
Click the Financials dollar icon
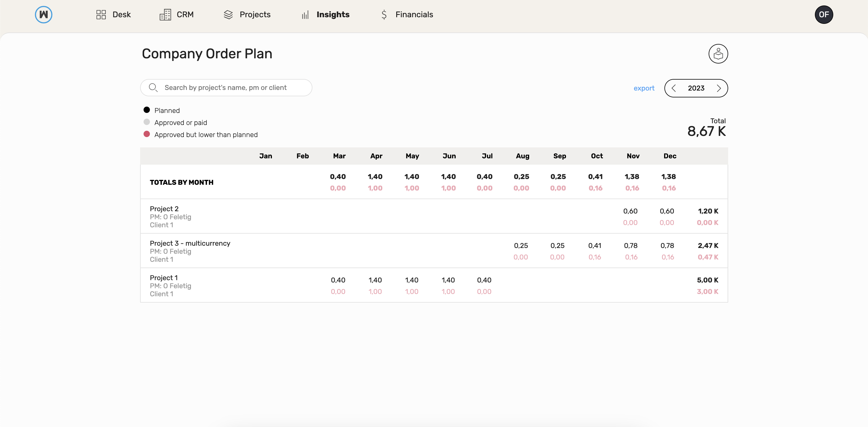click(384, 14)
